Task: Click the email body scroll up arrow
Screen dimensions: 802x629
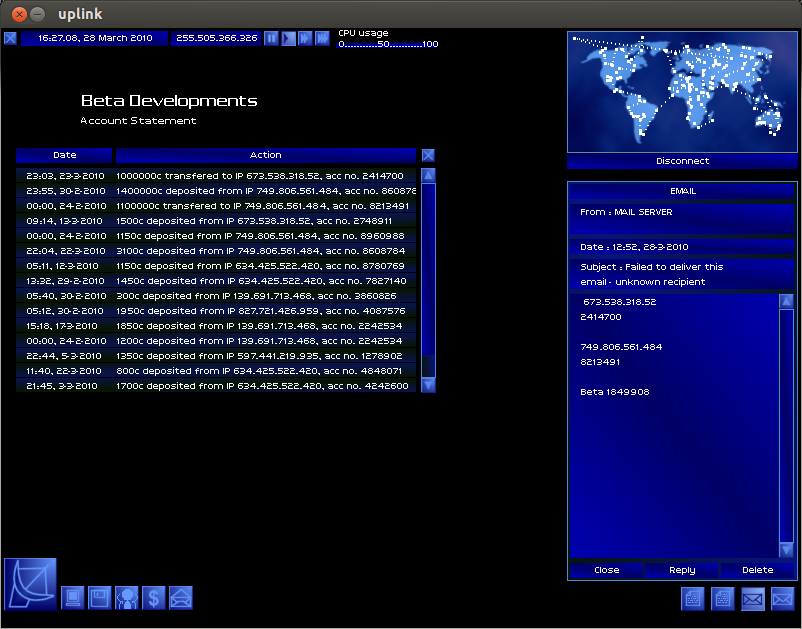Action: pyautogui.click(x=786, y=301)
